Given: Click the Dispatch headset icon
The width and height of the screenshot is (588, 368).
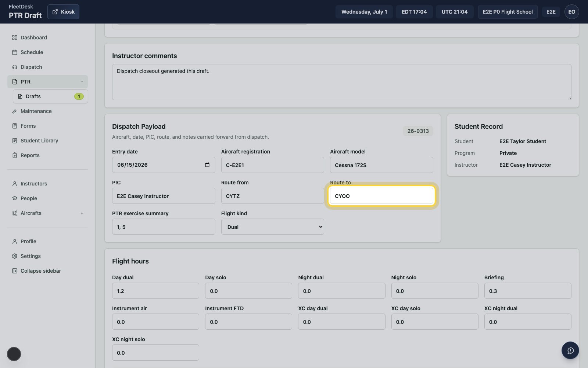Looking at the screenshot, I should pos(15,67).
